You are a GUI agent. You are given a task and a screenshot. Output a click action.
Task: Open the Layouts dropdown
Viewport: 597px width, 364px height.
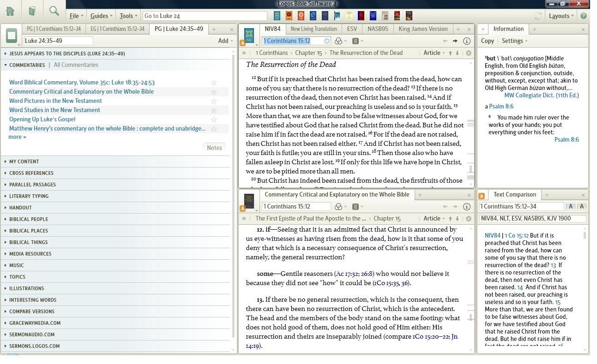point(561,16)
